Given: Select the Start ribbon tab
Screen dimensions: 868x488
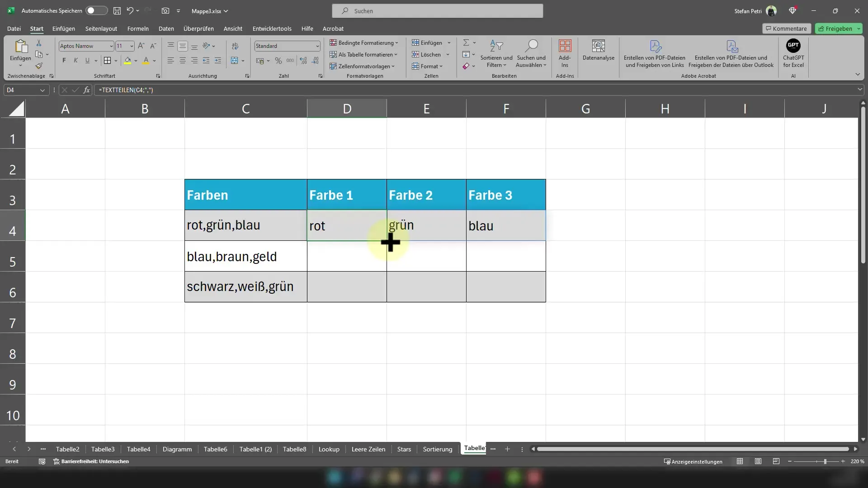Looking at the screenshot, I should pos(36,28).
